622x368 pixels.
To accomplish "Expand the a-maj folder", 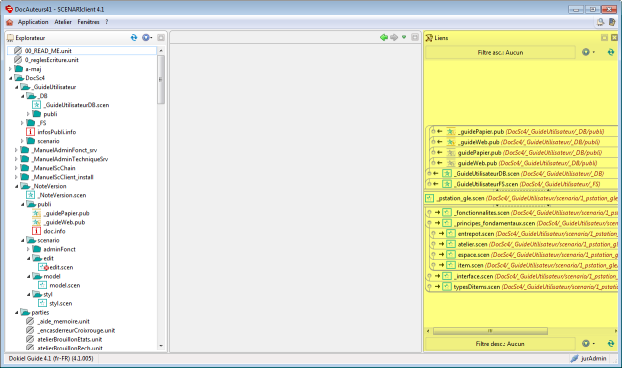I will (10, 69).
